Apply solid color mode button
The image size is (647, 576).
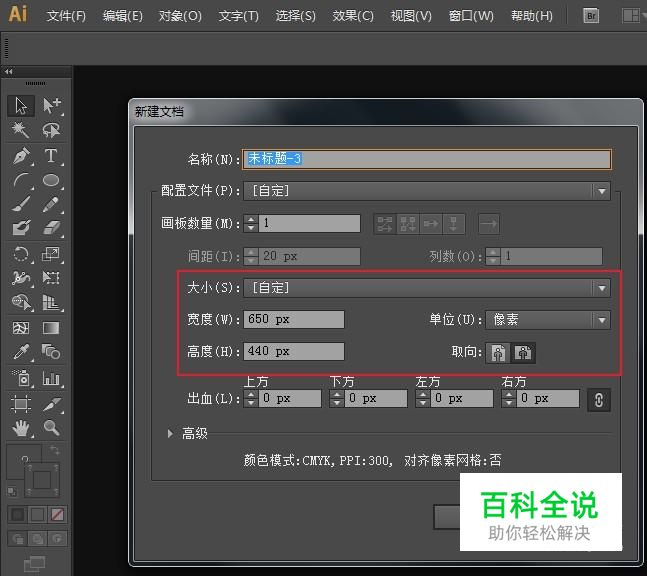tap(18, 515)
